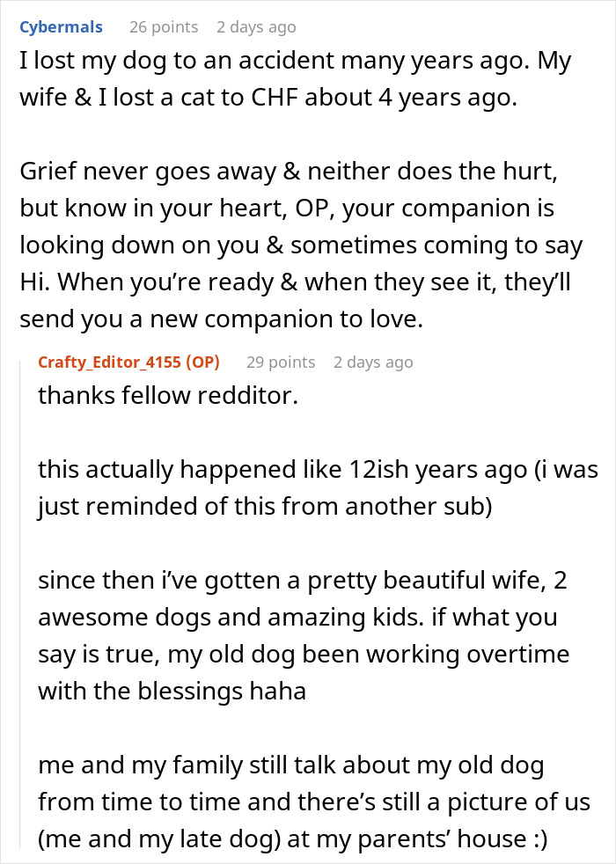Image resolution: width=616 pixels, height=864 pixels.
Task: Click the 'thanks fellow redditor.' line
Action: pyautogui.click(x=168, y=395)
